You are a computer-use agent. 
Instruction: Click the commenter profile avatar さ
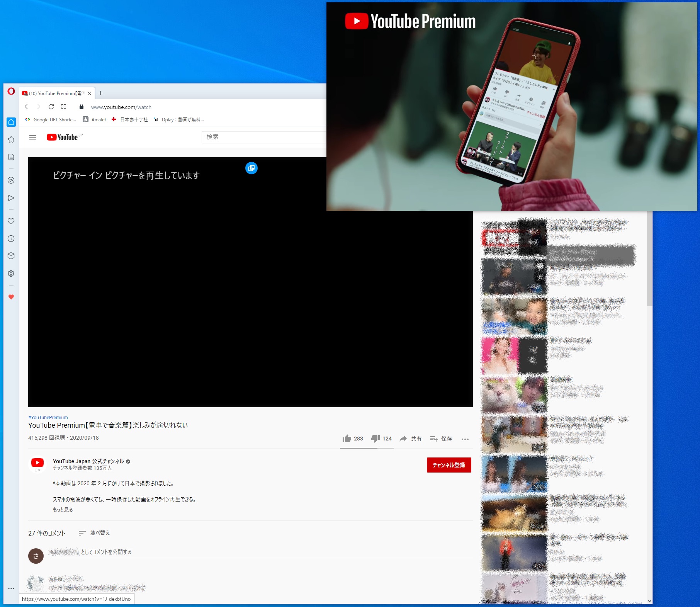click(x=36, y=556)
